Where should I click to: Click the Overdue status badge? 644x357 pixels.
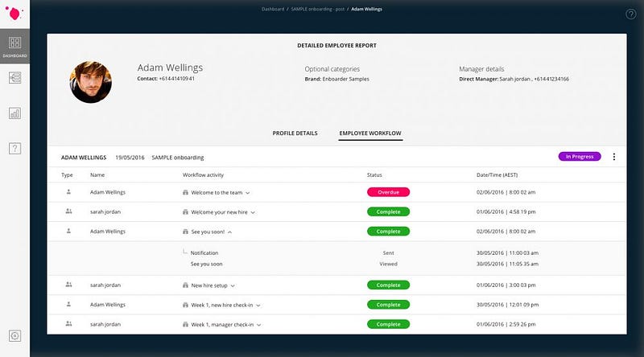coord(388,192)
